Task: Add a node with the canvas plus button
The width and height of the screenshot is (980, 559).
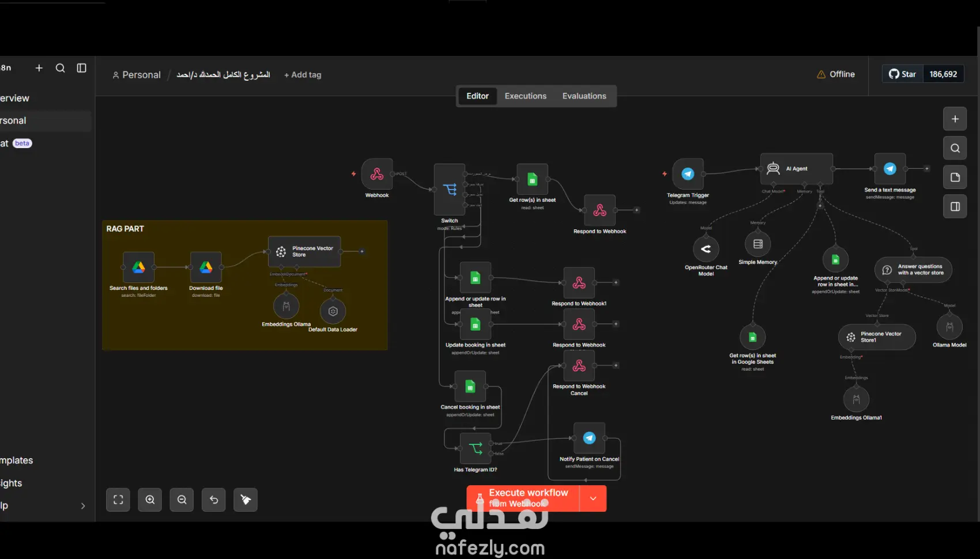Action: (x=955, y=119)
